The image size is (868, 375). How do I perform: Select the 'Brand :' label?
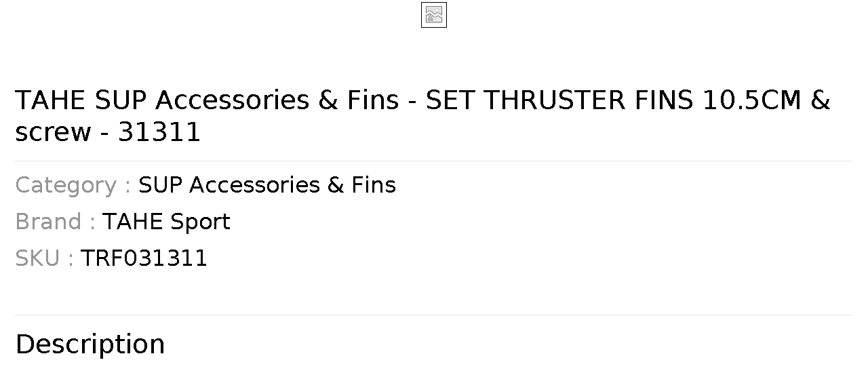click(55, 222)
